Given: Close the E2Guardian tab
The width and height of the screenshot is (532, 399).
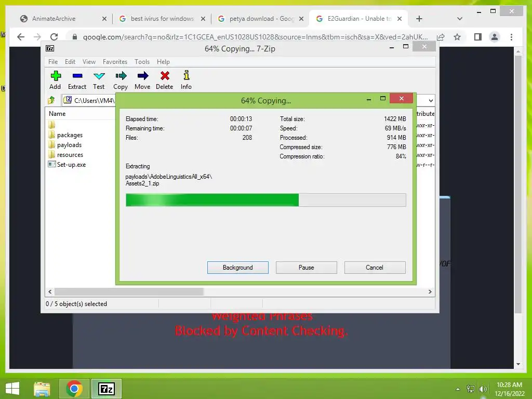Looking at the screenshot, I should click(400, 19).
